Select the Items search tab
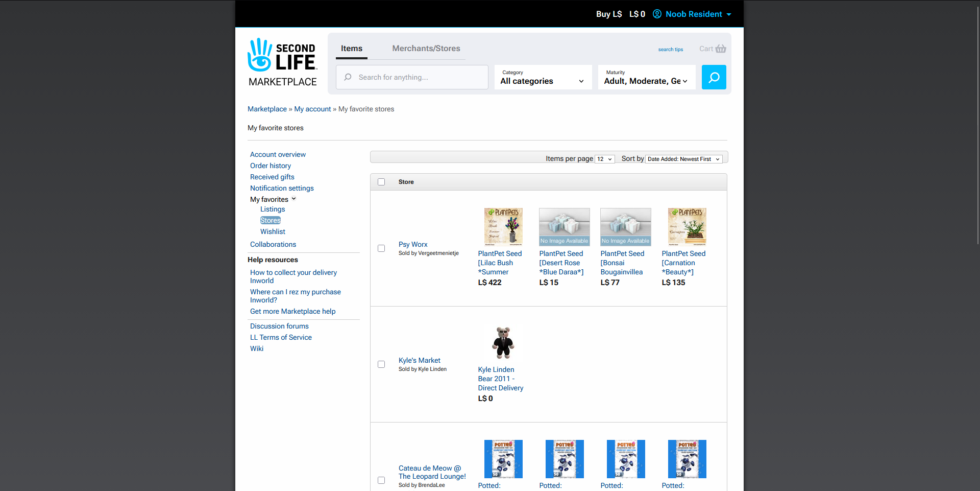980x491 pixels. tap(351, 49)
